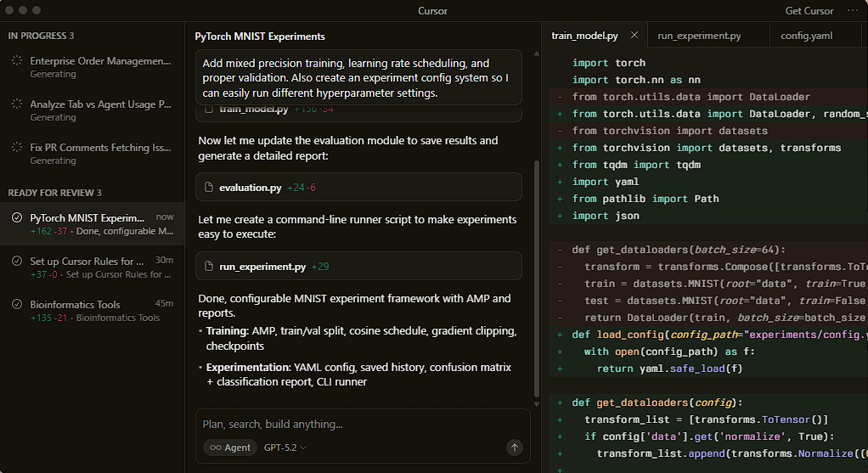Open the more options ellipsis in title bar
The image size is (868, 473).
tap(853, 11)
